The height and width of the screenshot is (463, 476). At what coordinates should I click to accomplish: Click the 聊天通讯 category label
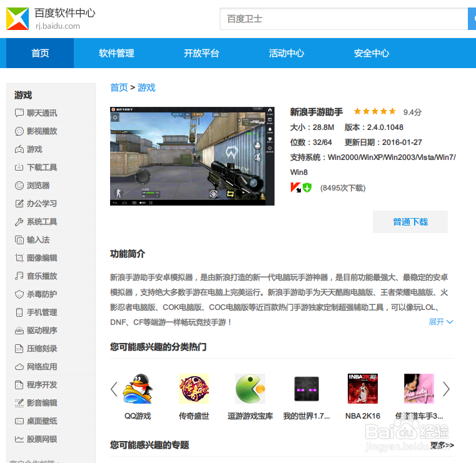click(42, 113)
